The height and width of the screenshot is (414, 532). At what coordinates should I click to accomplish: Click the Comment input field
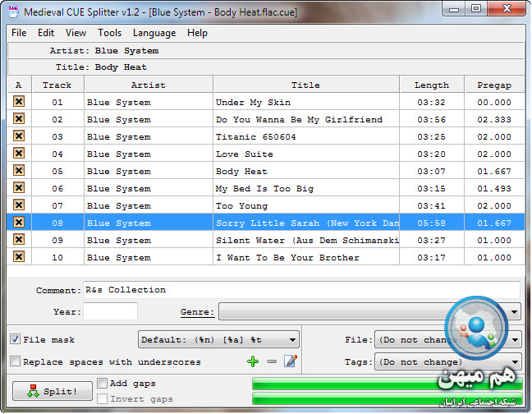[301, 290]
